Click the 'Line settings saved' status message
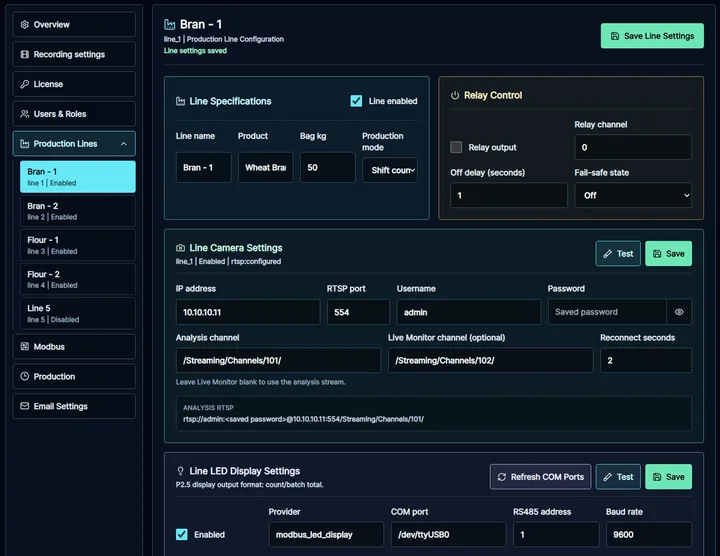 click(195, 51)
